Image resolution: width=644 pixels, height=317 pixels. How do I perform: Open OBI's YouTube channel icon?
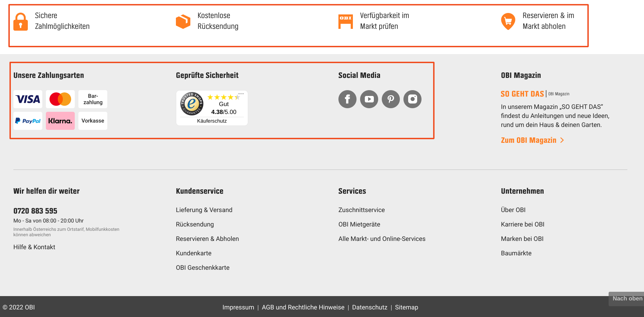369,99
